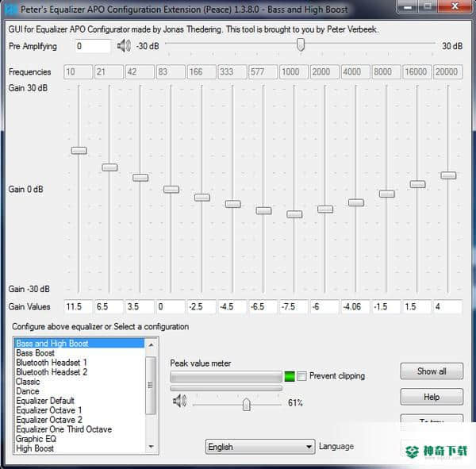This screenshot has width=476, height=469.
Task: Select the Classic configuration
Action: pos(80,382)
